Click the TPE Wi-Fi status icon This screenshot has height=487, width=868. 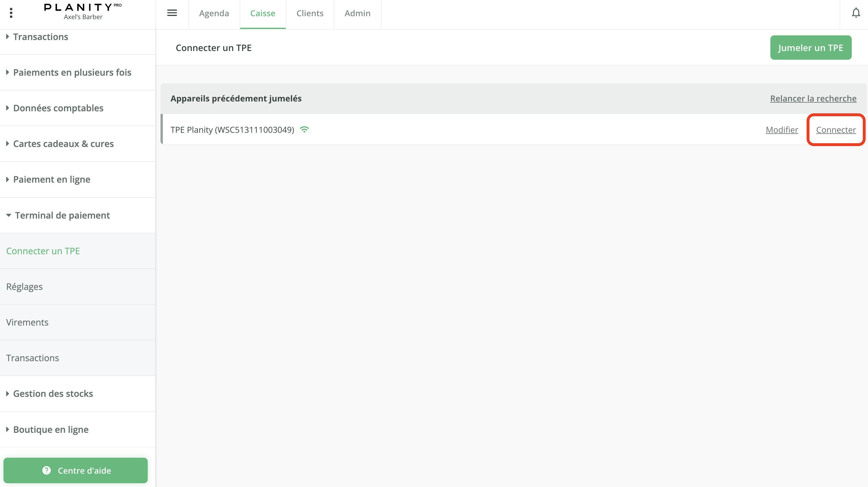tap(304, 130)
